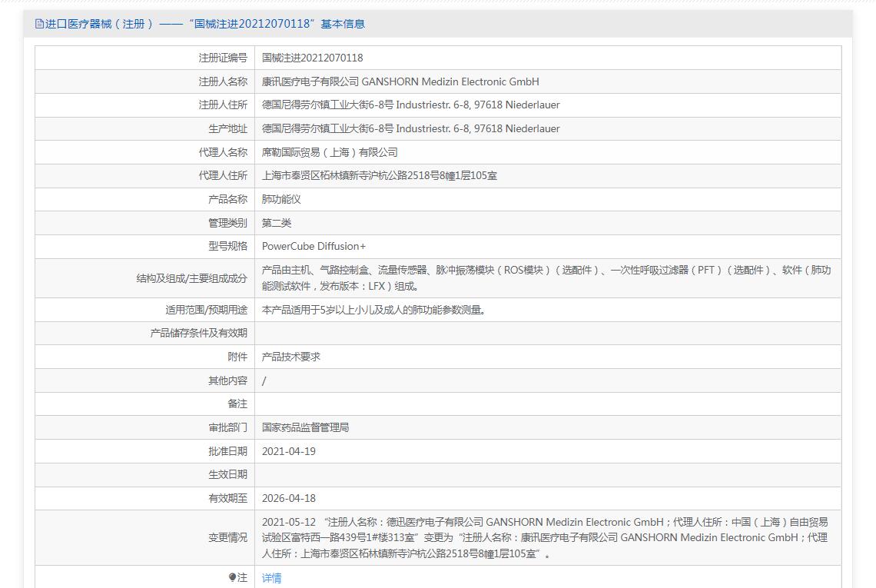Screen dimensions: 876x588
Task: Select expiry date 2026-04-18
Action: (x=289, y=498)
